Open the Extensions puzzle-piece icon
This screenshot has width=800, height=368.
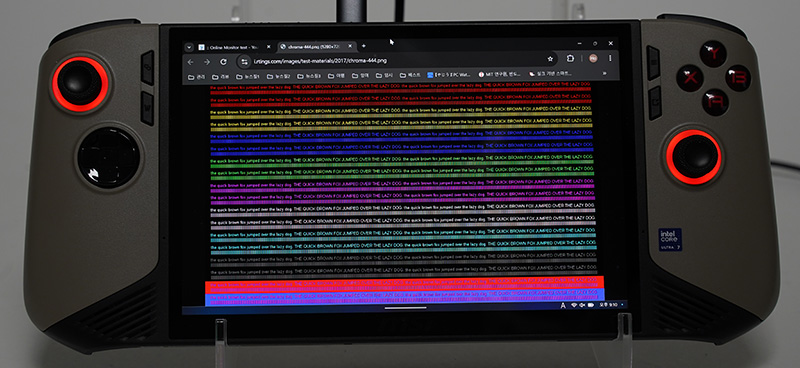point(570,58)
